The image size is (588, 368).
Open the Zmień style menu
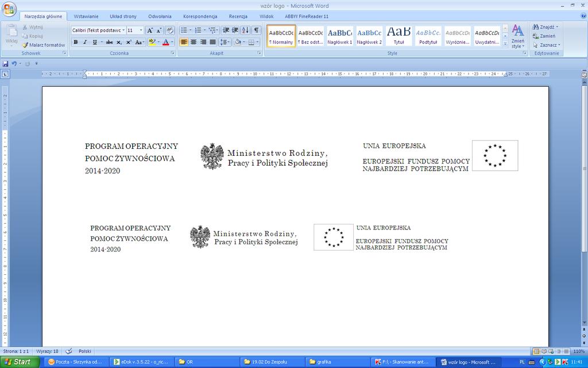[x=518, y=36]
